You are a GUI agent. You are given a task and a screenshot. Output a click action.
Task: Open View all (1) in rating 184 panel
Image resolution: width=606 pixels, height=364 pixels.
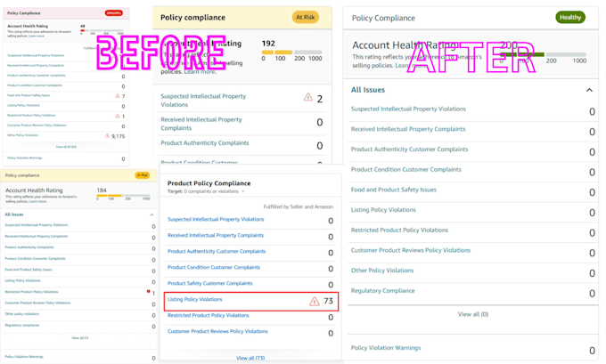80,338
